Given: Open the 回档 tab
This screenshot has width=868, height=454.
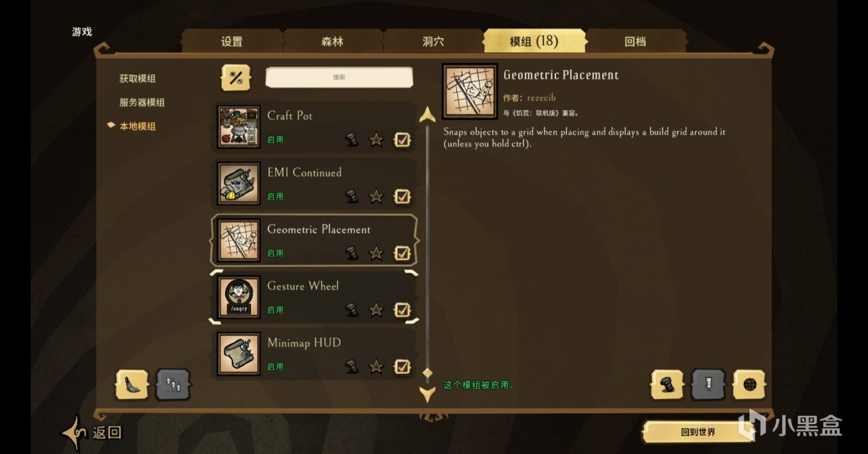Looking at the screenshot, I should (635, 41).
